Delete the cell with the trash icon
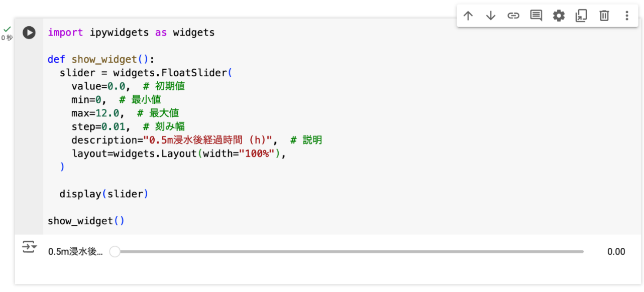The height and width of the screenshot is (292, 644). pyautogui.click(x=604, y=16)
